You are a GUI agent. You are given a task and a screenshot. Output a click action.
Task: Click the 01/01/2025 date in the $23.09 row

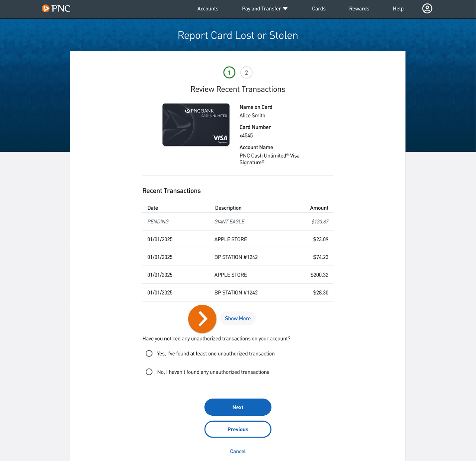(160, 239)
